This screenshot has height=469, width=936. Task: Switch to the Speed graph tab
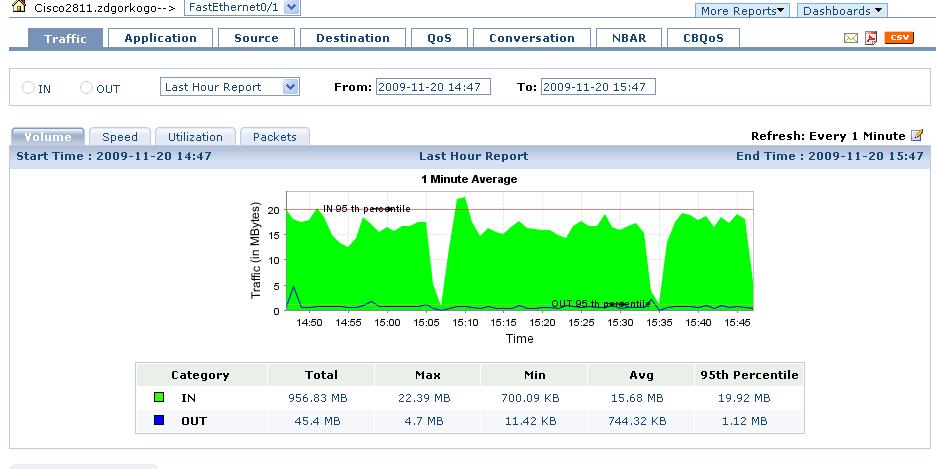tap(120, 137)
